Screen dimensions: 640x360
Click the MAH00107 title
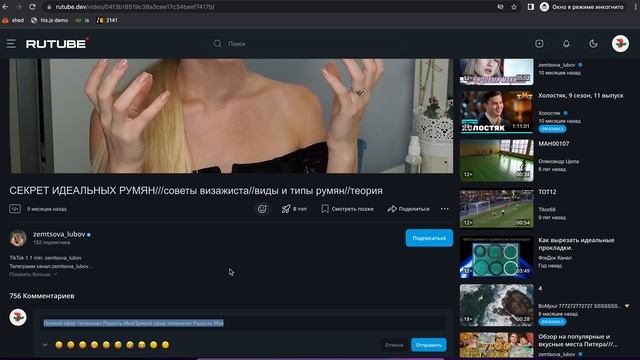[553, 144]
